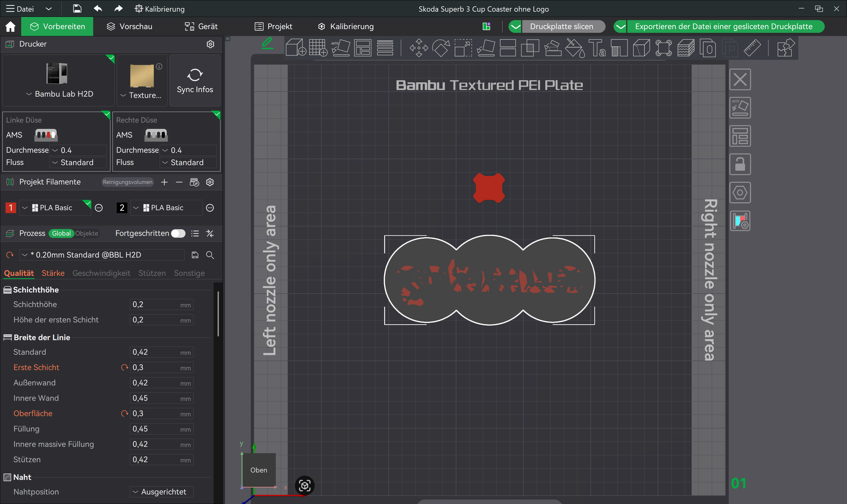Remove a filament with the minus icon

[179, 182]
